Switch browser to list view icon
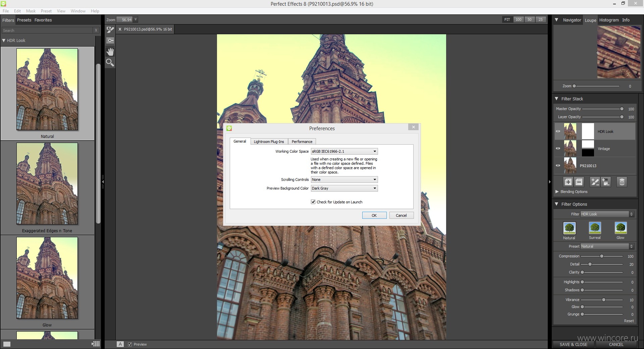The width and height of the screenshot is (644, 349). [x=96, y=344]
